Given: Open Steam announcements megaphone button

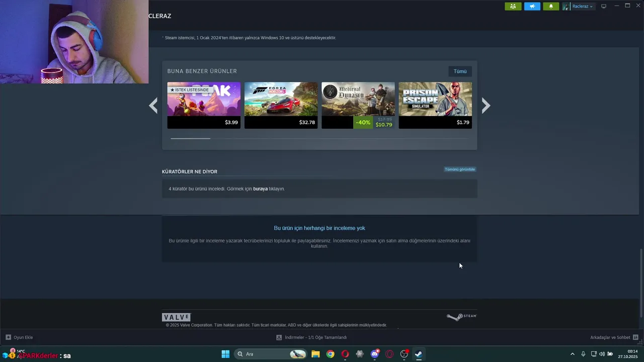Looking at the screenshot, I should tap(532, 7).
